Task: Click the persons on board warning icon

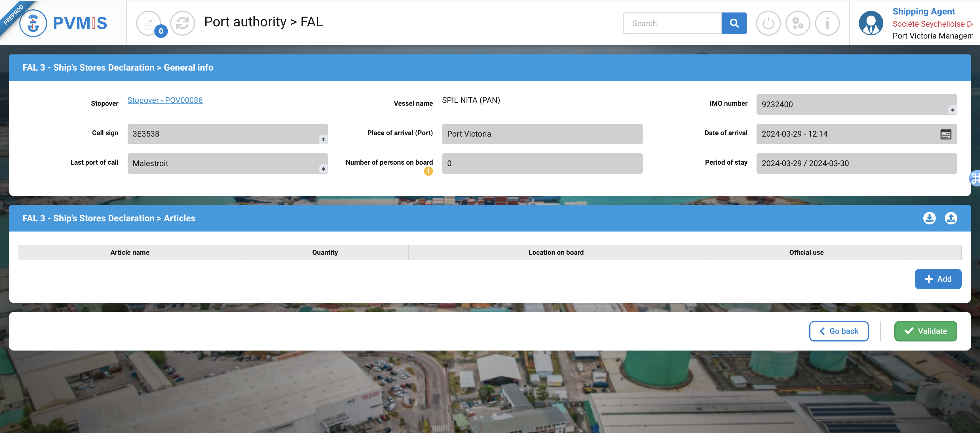Action: coord(428,171)
